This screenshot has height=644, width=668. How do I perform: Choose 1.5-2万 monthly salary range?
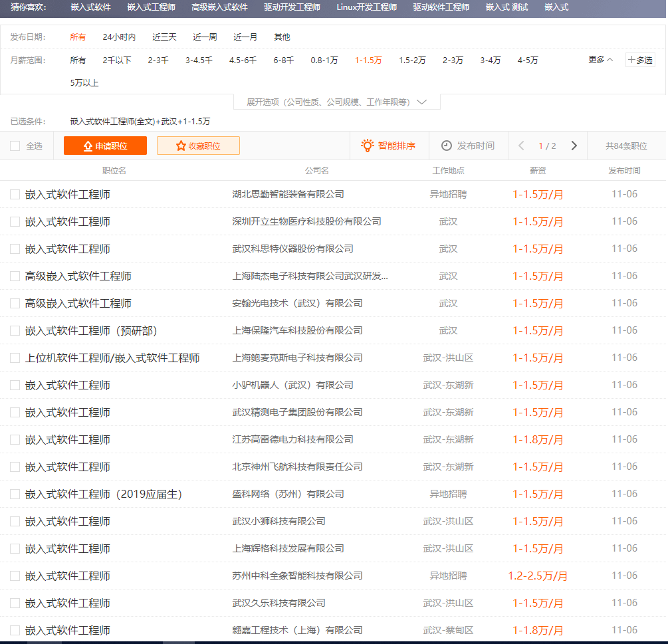pos(412,60)
